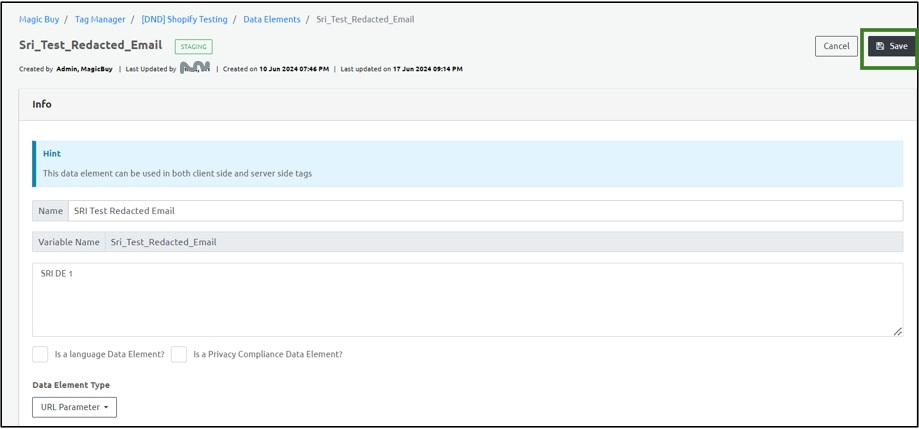919x429 pixels.
Task: Return to the Data Elements list breadcrumb
Action: 272,19
